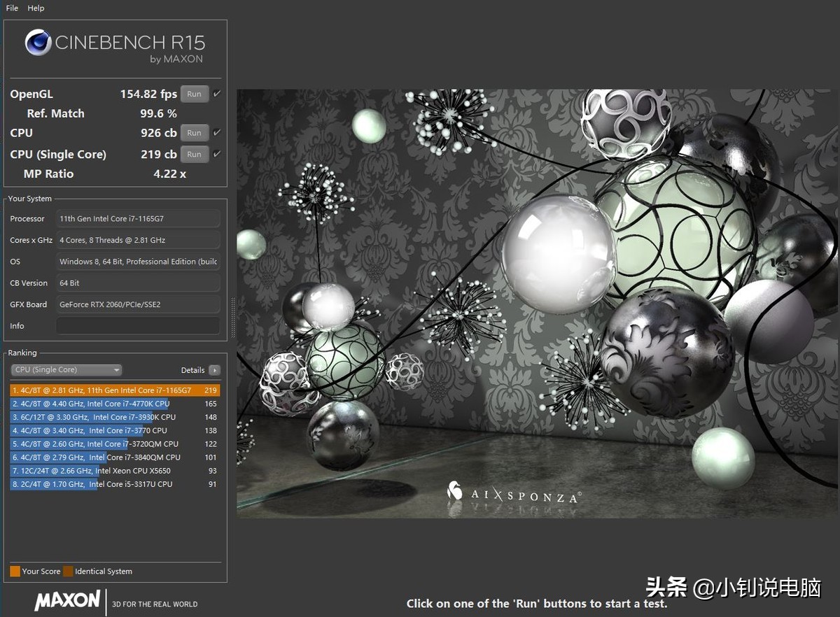
Task: Select ranking entry Core i7-3720QM
Action: pos(115,444)
